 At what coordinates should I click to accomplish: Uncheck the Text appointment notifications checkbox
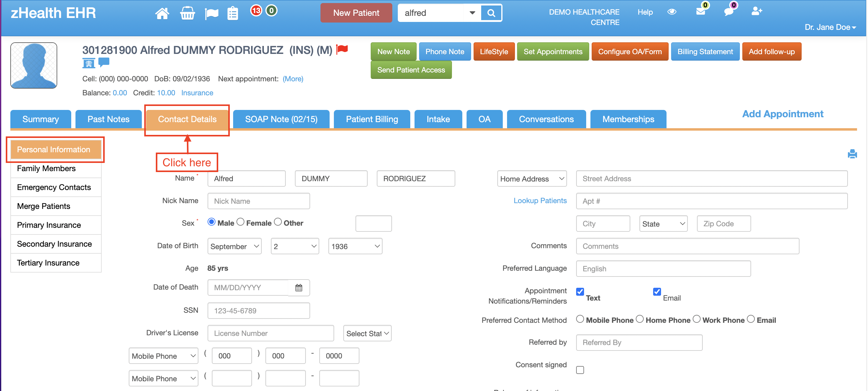coord(580,291)
